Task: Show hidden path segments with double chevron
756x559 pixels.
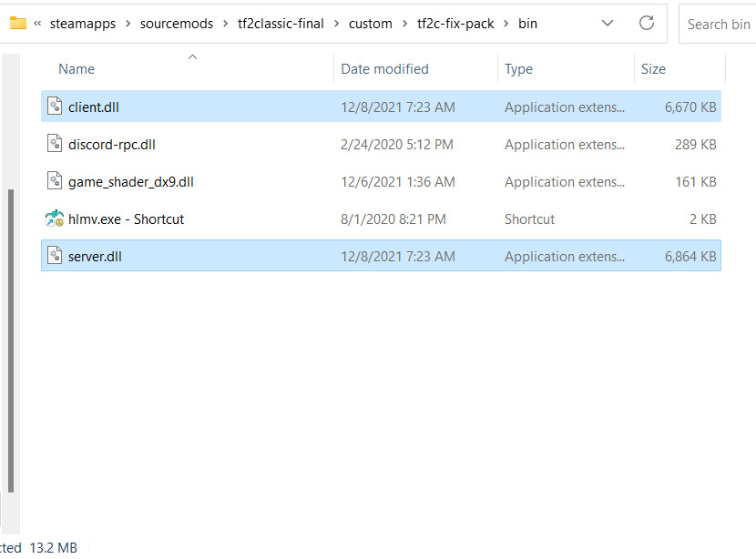Action: (37, 24)
